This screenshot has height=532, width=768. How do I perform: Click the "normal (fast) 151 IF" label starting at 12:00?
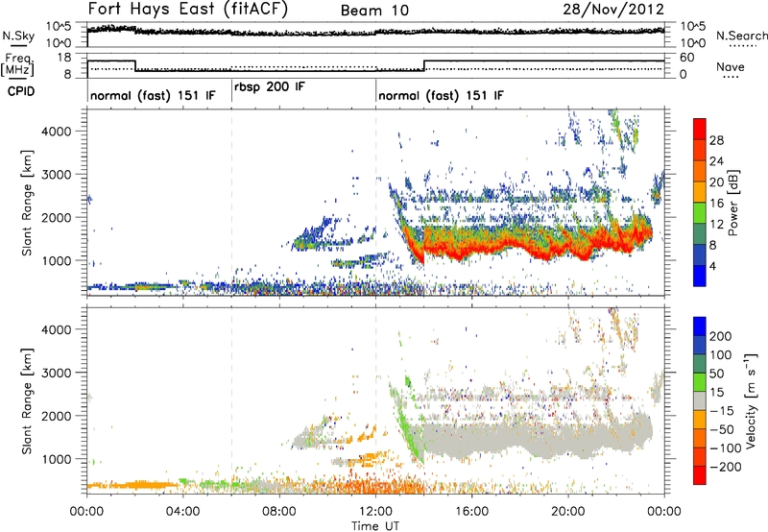[x=441, y=95]
